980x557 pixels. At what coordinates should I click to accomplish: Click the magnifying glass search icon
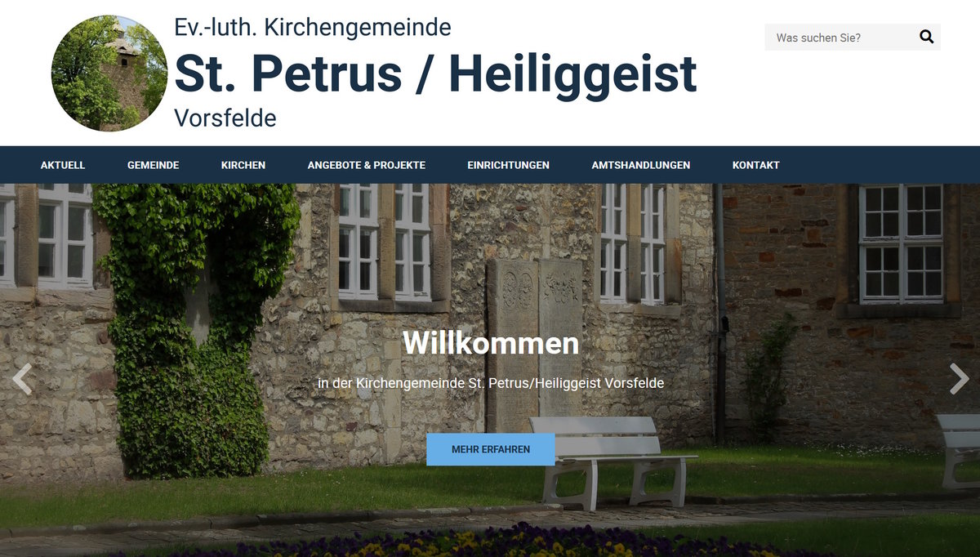point(926,37)
